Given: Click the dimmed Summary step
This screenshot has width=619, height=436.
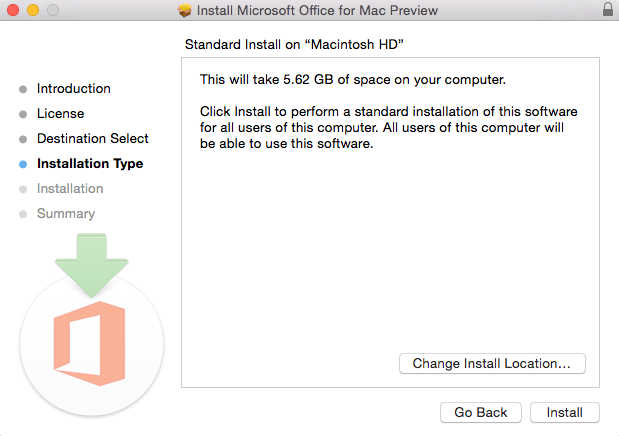Looking at the screenshot, I should [66, 214].
